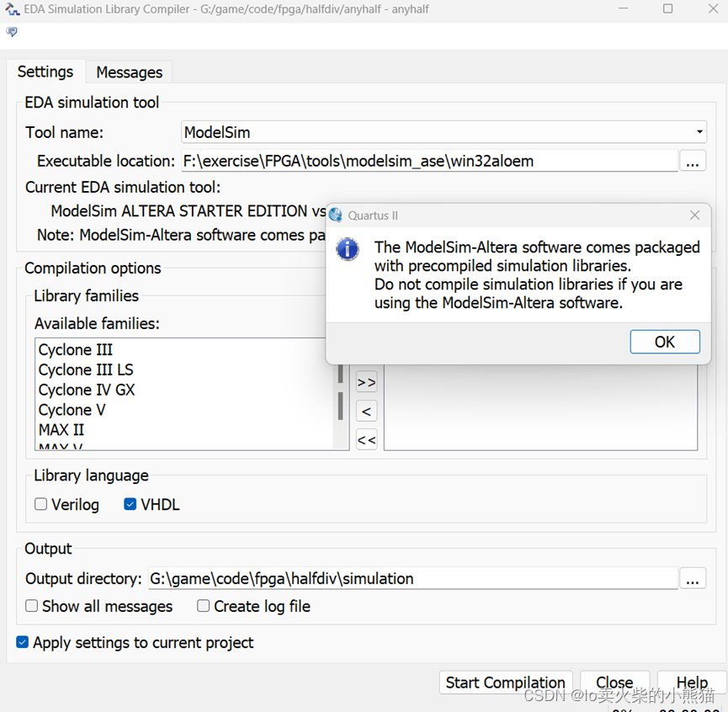The height and width of the screenshot is (712, 728).
Task: Browse for the output directory
Action: (692, 579)
